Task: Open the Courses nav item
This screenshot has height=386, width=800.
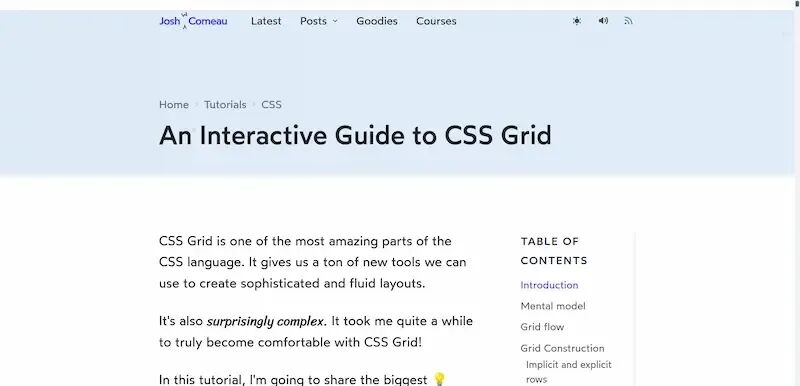Action: [436, 21]
